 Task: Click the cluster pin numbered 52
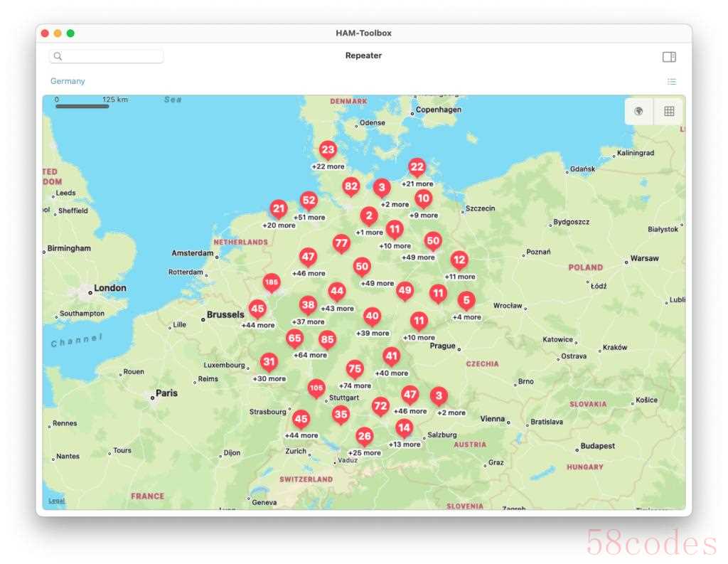309,201
